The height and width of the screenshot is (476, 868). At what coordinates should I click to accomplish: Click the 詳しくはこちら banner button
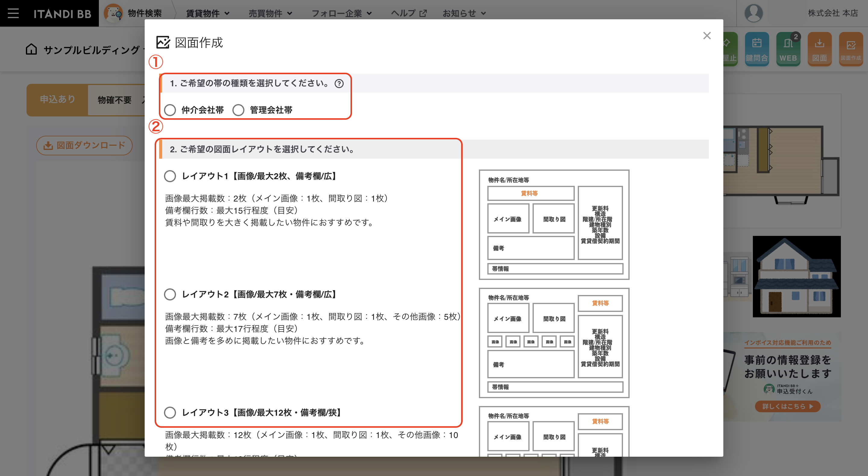(x=788, y=406)
